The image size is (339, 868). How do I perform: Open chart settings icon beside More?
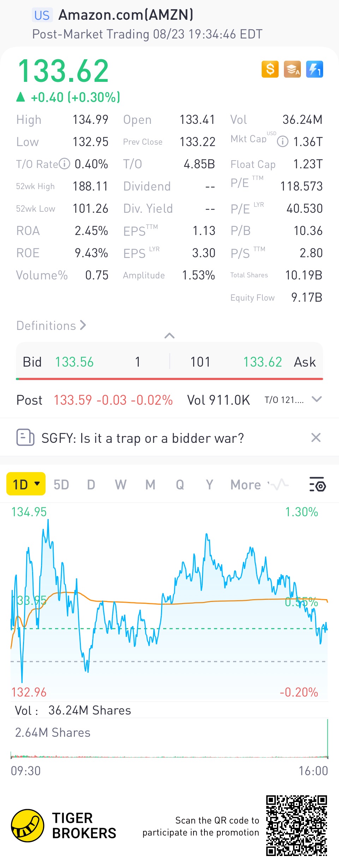coord(317,484)
